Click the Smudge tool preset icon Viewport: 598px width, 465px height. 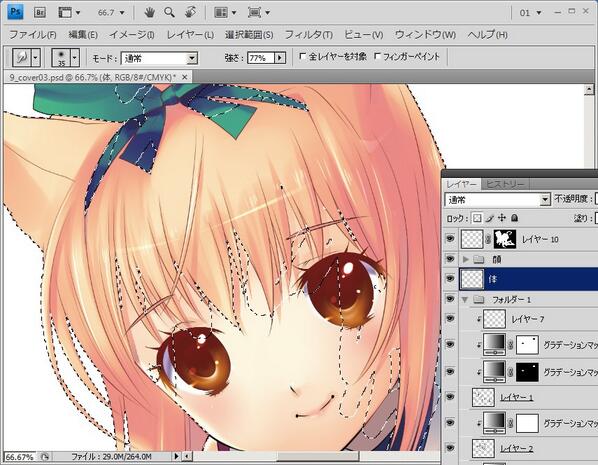(x=21, y=58)
